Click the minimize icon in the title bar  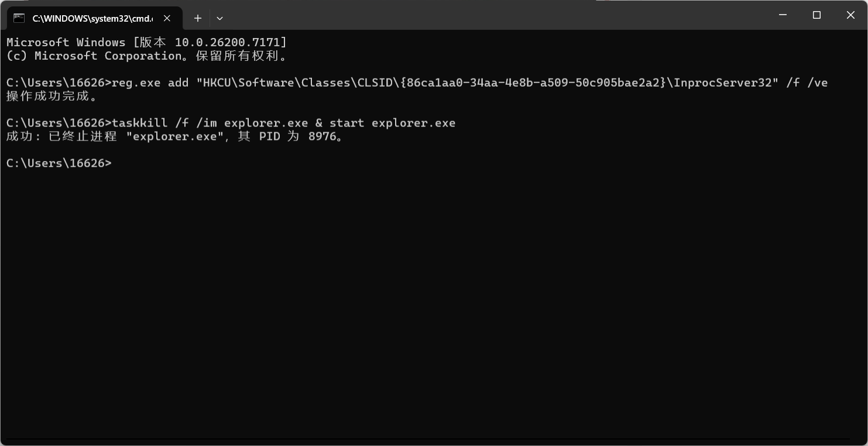click(x=783, y=15)
